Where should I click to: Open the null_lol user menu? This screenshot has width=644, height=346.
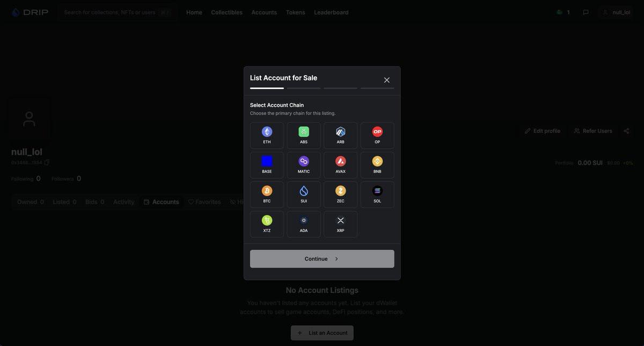click(617, 12)
